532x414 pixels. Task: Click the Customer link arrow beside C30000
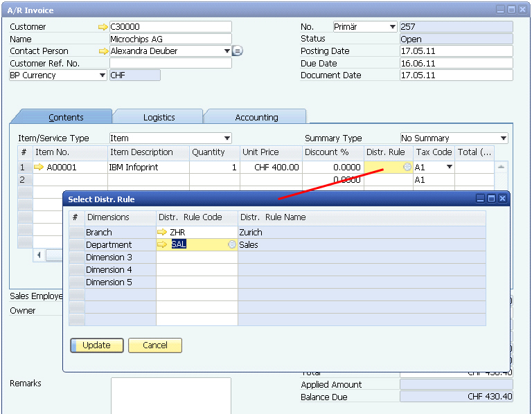[103, 27]
